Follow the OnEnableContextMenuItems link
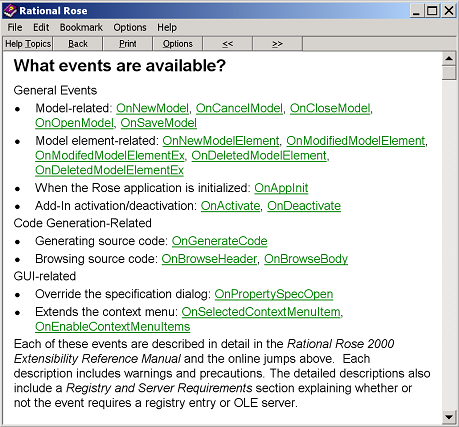The width and height of the screenshot is (459, 427). point(113,327)
